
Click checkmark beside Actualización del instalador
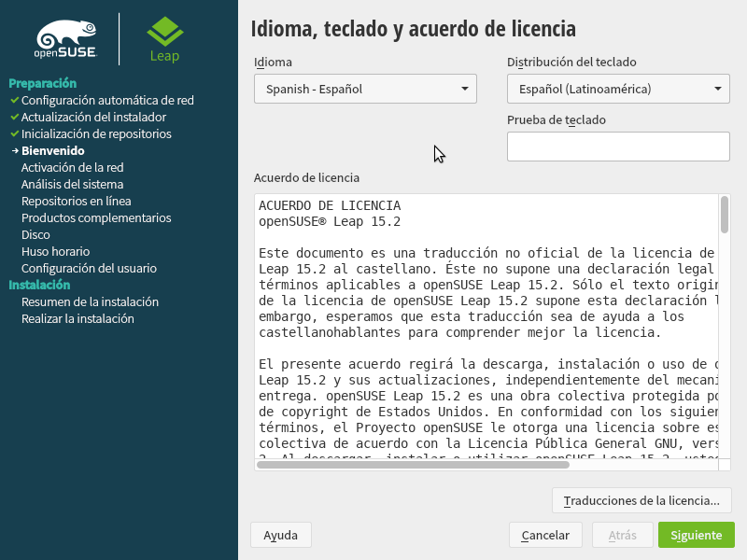point(14,118)
